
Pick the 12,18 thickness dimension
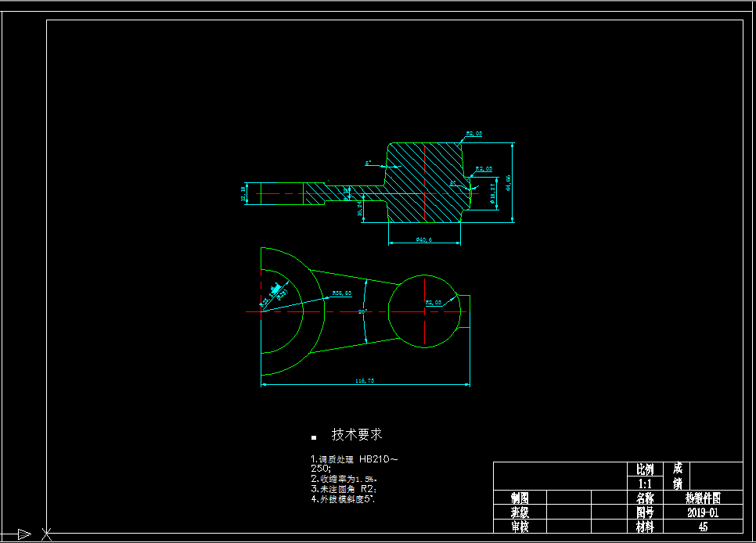click(x=243, y=193)
